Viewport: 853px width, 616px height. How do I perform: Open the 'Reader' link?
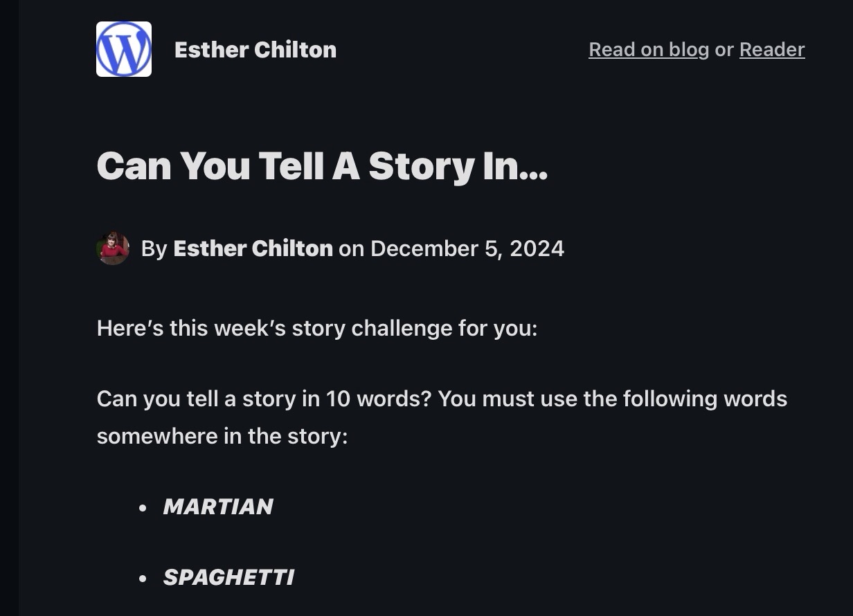(771, 50)
